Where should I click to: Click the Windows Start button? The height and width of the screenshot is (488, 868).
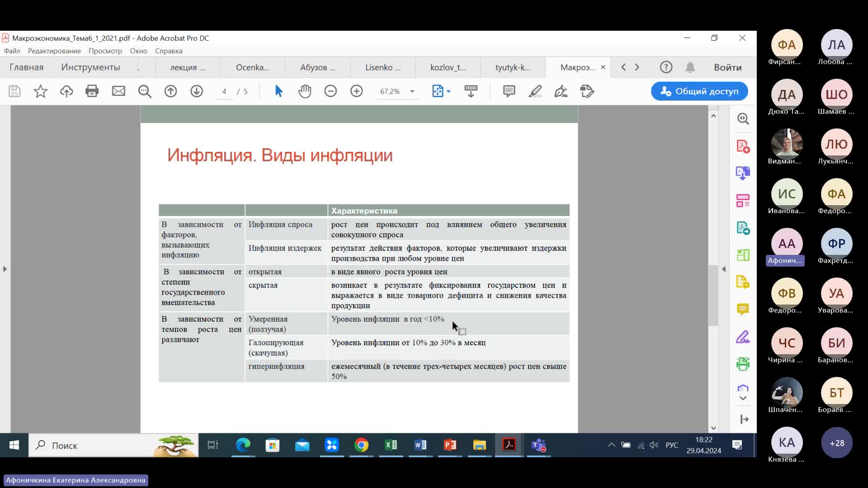tap(14, 446)
